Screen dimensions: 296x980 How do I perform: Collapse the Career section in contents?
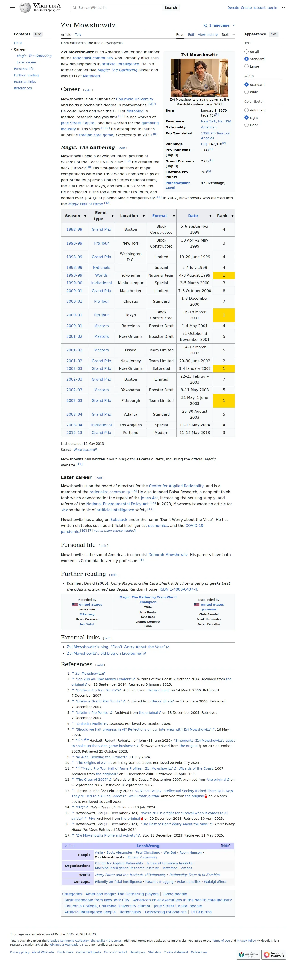[11, 49]
